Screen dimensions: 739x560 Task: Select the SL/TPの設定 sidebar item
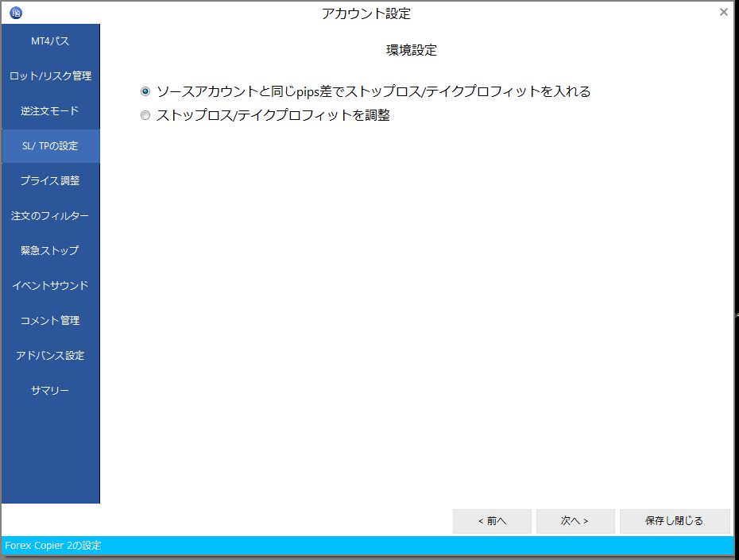(49, 145)
